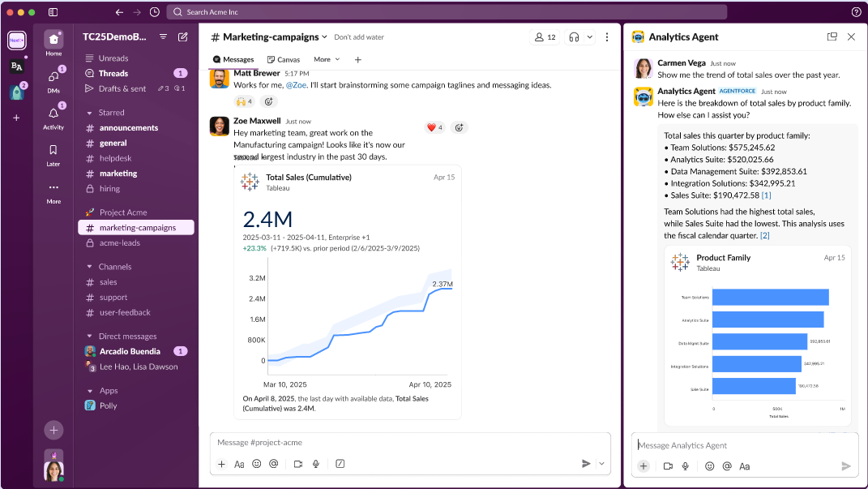Open citation link [2] in agent reply
Viewport: 868px width, 489px height.
point(764,235)
